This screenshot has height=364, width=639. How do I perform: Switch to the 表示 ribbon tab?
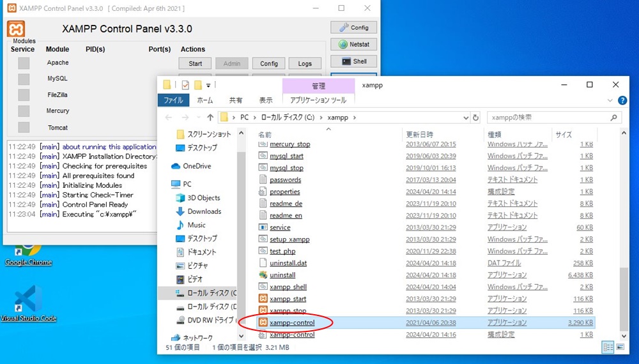[266, 100]
